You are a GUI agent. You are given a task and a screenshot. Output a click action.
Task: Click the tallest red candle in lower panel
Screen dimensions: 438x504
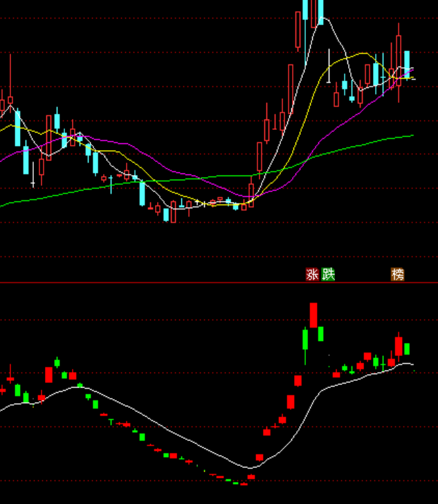[313, 315]
